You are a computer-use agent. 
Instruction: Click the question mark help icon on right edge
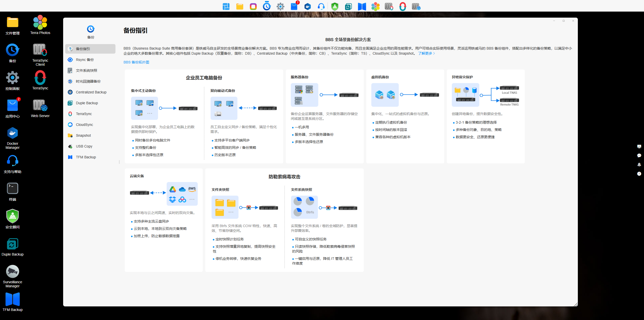[x=639, y=173]
